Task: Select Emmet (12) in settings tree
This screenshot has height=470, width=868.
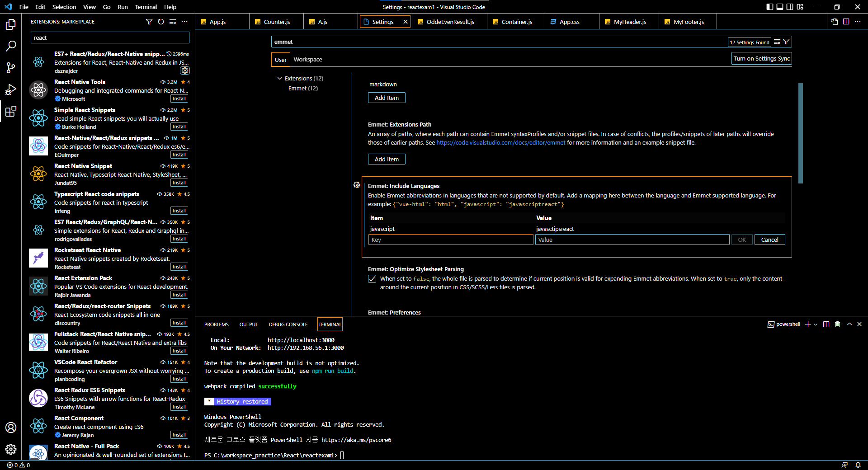Action: click(303, 89)
